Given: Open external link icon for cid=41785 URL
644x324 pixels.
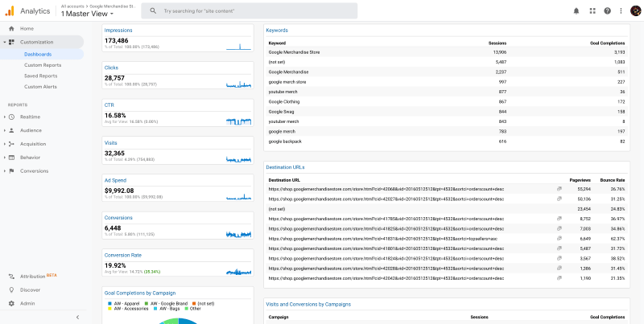Looking at the screenshot, I should (559, 219).
